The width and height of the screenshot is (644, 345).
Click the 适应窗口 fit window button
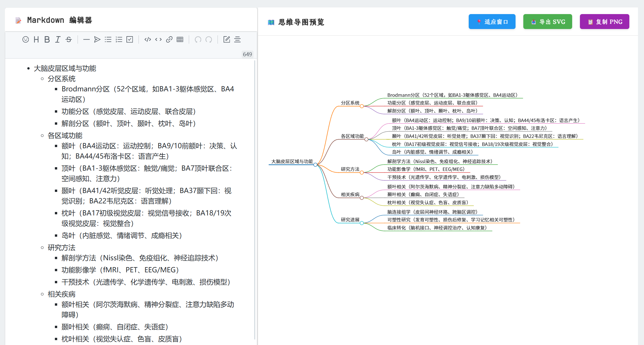[x=492, y=22]
